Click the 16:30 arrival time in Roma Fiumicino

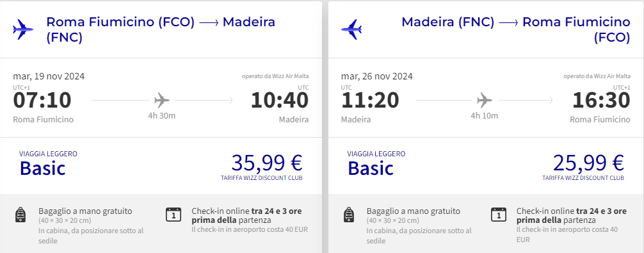click(x=601, y=100)
